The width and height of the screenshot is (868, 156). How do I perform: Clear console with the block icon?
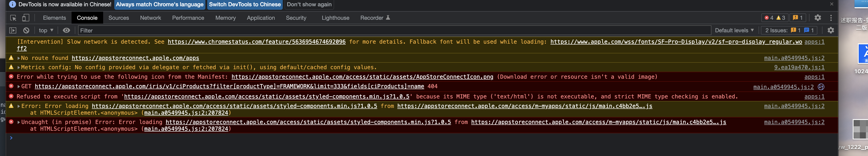tap(26, 30)
